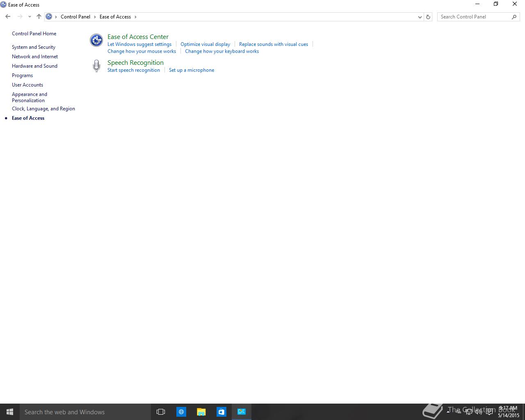Screen dimensions: 525x420
Task: Go up one level with up arrow
Action: 39,17
